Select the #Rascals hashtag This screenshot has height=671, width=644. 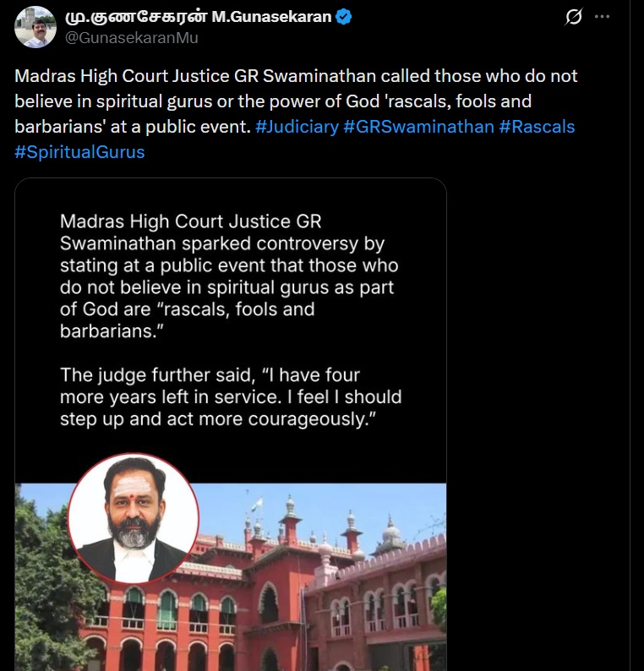pos(537,127)
